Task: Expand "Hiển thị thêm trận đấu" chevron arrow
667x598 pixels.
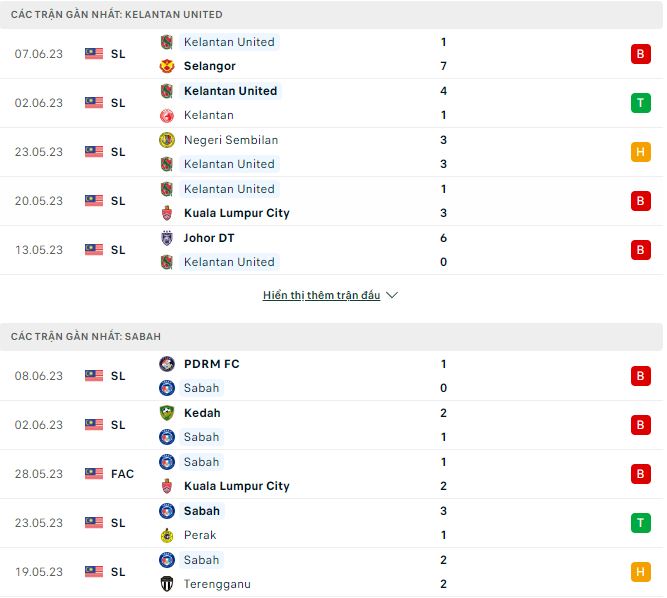Action: coord(392,296)
